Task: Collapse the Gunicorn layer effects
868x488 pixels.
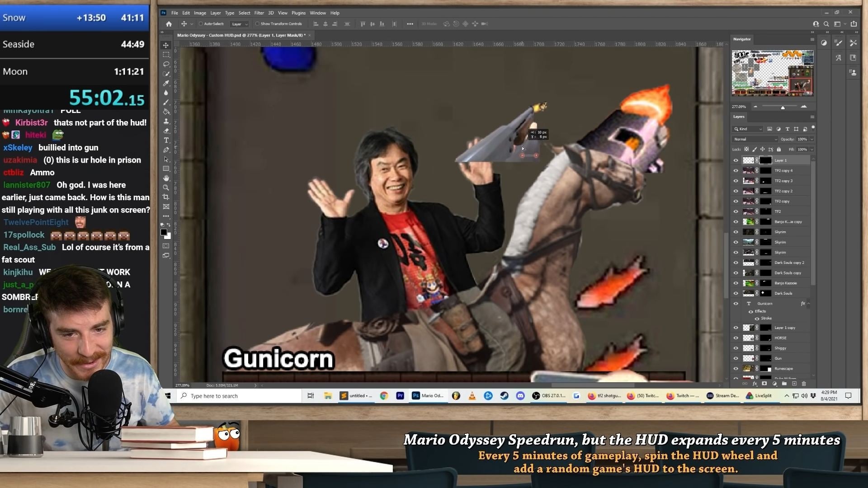Action: click(x=809, y=304)
